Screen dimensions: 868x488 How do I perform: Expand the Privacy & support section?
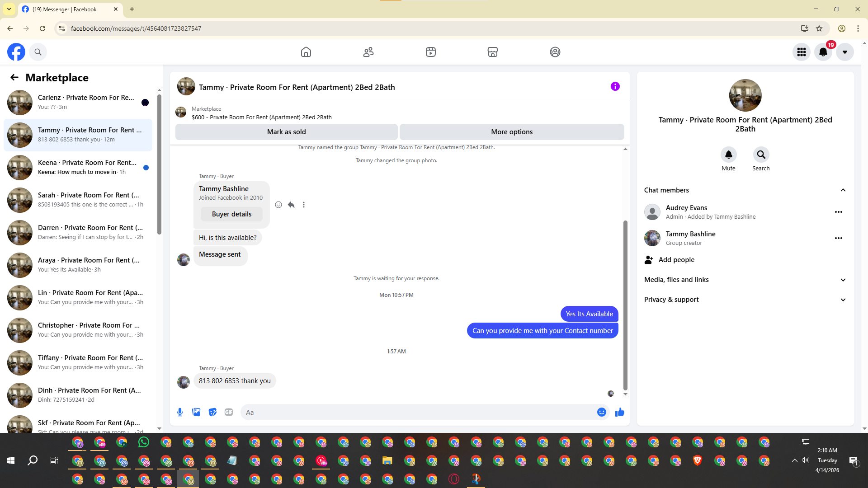(843, 300)
